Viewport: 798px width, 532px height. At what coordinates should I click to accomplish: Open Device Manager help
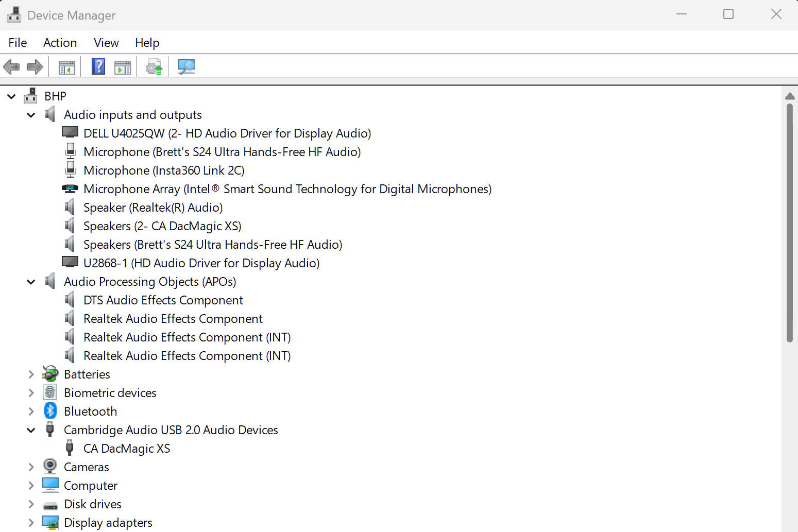click(98, 66)
